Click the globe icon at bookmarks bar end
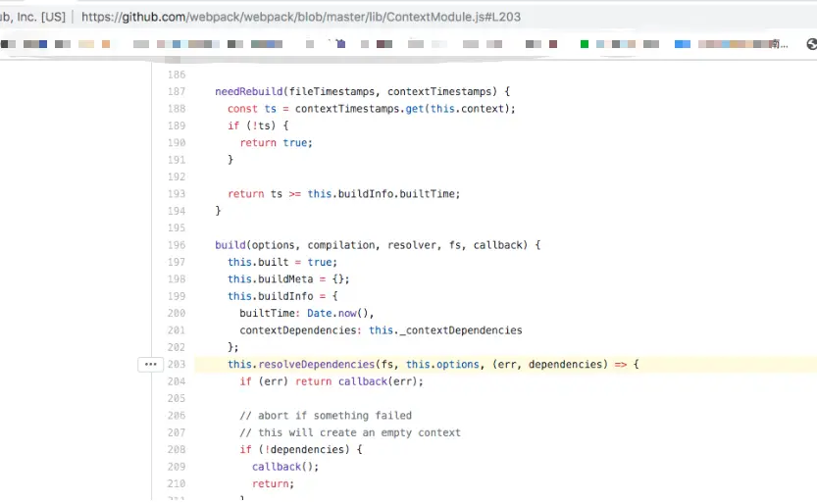The width and height of the screenshot is (817, 504). 812,44
